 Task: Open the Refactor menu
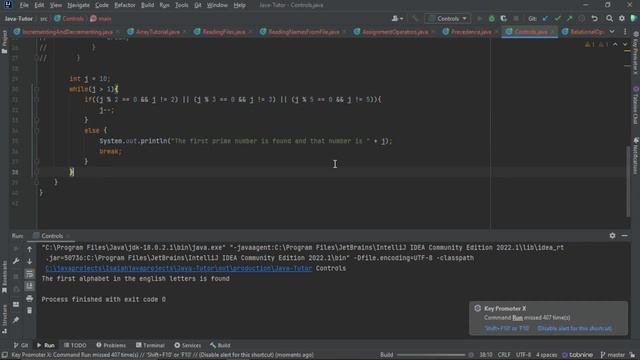(124, 5)
